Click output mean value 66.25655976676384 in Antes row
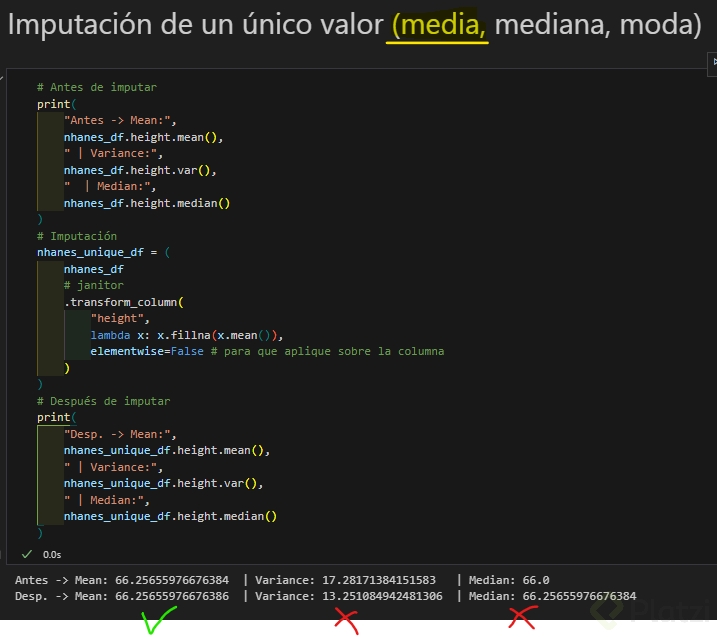The height and width of the screenshot is (637, 717). 172,580
